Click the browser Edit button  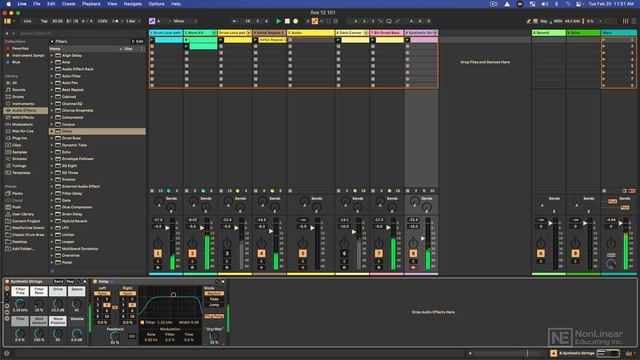[138, 42]
